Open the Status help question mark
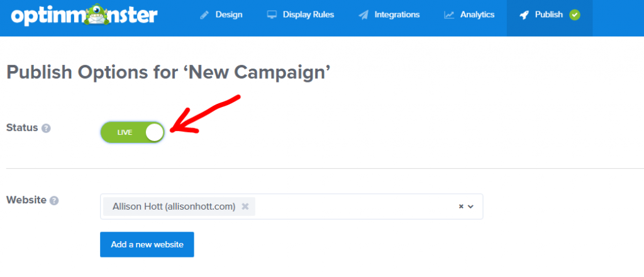This screenshot has height=277, width=644. [45, 128]
